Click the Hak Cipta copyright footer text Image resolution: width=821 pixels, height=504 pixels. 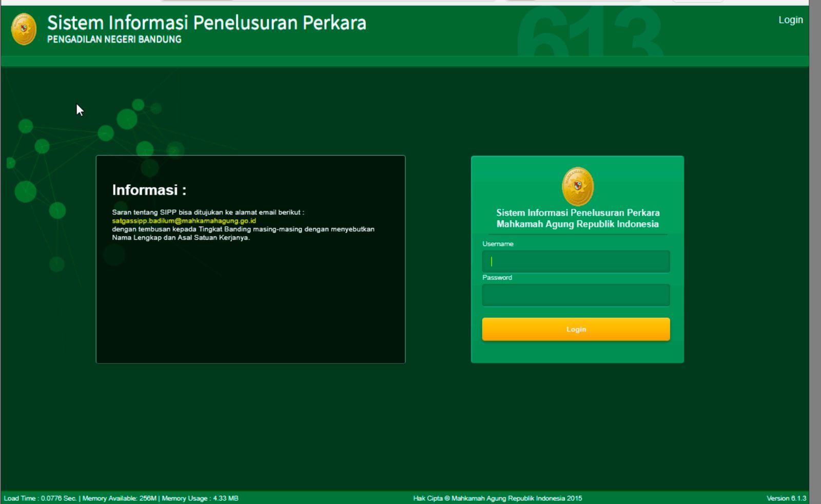pos(497,498)
